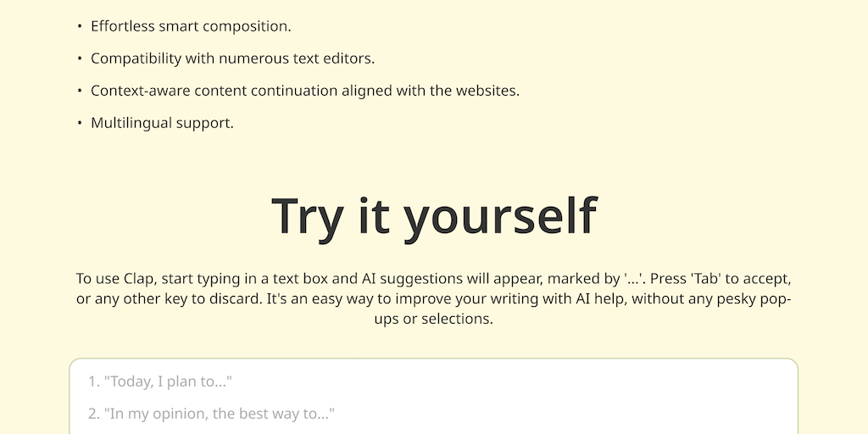Click the bullet before 'Context-aware content continuation'
Viewport: 868px width, 434px height.
pos(80,91)
